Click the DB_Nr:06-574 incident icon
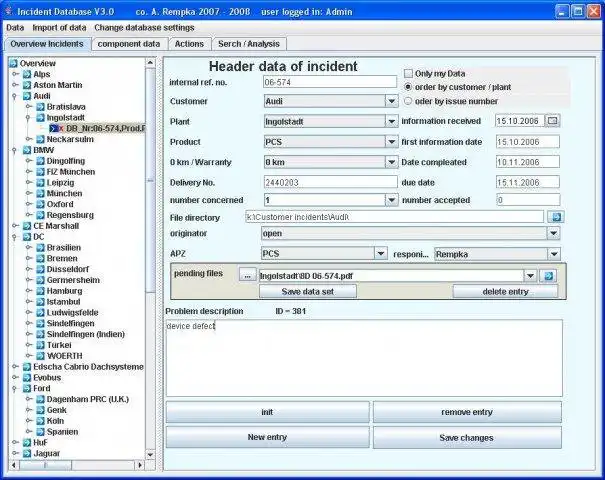Viewport: 605px width, 480px height. click(x=56, y=128)
